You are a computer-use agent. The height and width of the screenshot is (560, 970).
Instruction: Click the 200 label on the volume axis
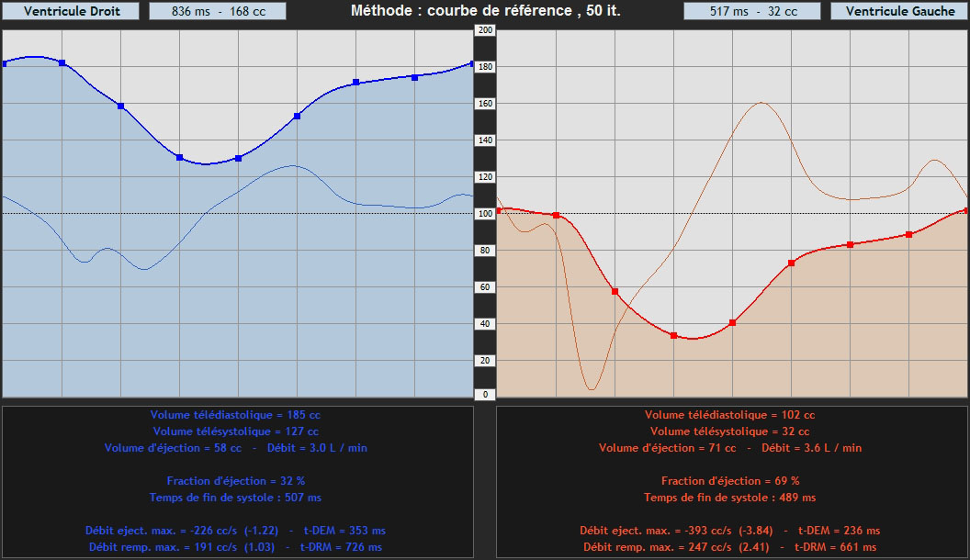coord(485,30)
